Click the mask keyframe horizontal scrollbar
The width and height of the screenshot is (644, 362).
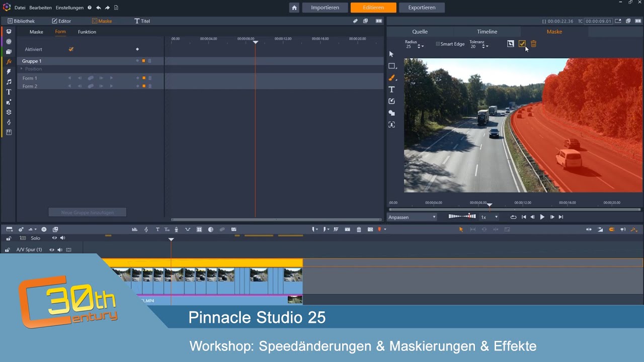tap(276, 219)
